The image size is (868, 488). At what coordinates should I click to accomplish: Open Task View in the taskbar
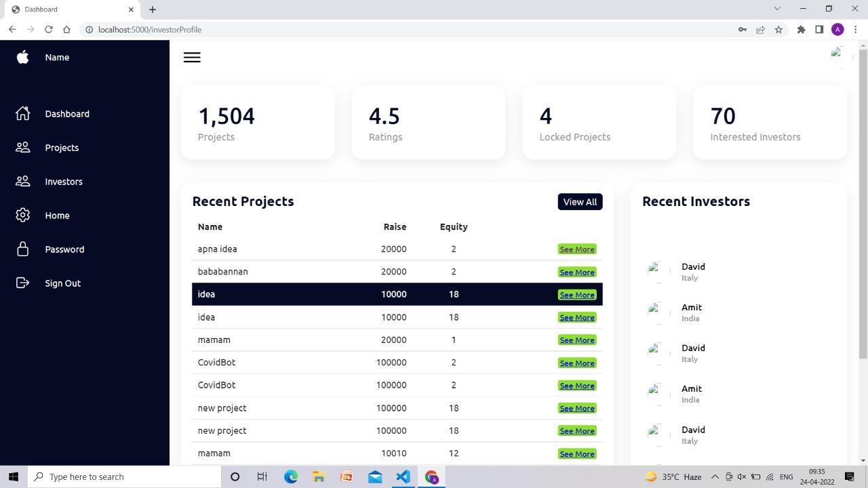262,476
